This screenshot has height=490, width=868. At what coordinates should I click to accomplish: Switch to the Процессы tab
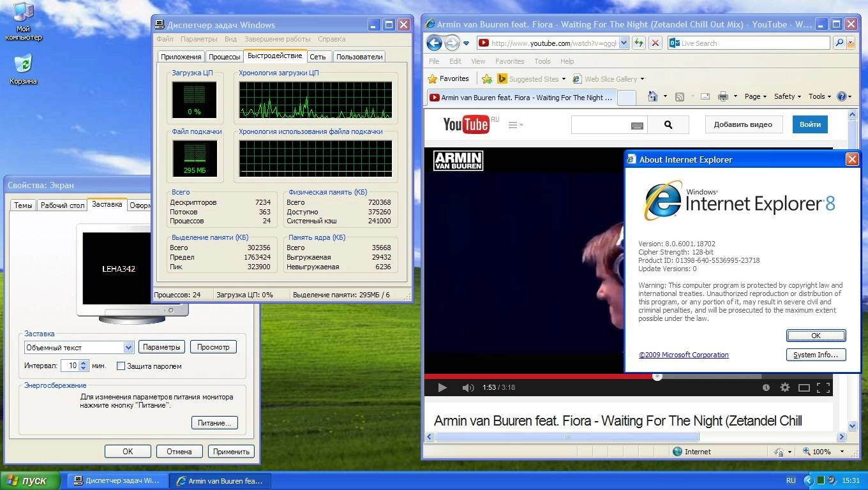(225, 57)
